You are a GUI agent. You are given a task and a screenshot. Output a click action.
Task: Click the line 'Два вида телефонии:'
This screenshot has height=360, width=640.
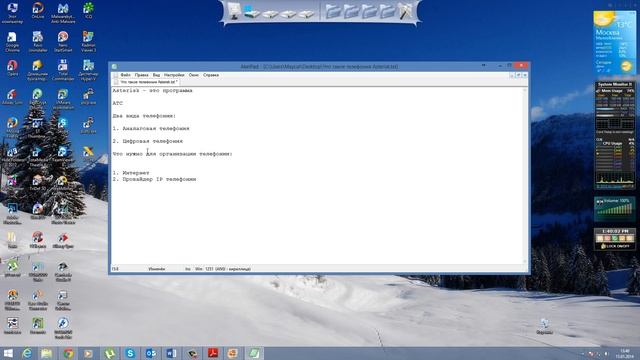pos(144,116)
